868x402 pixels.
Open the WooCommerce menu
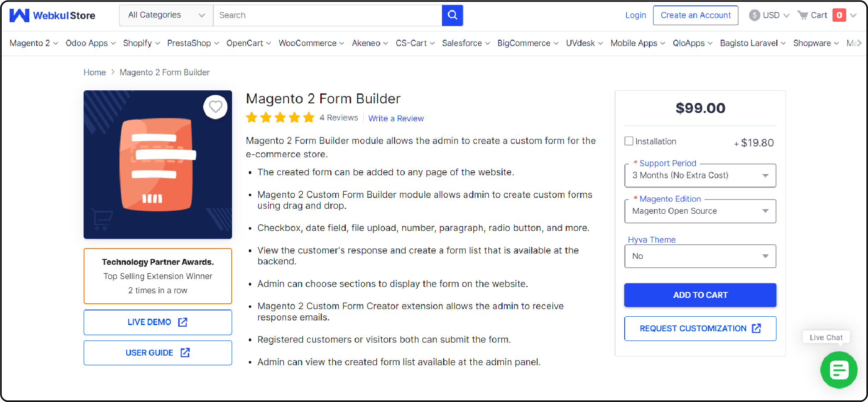311,43
